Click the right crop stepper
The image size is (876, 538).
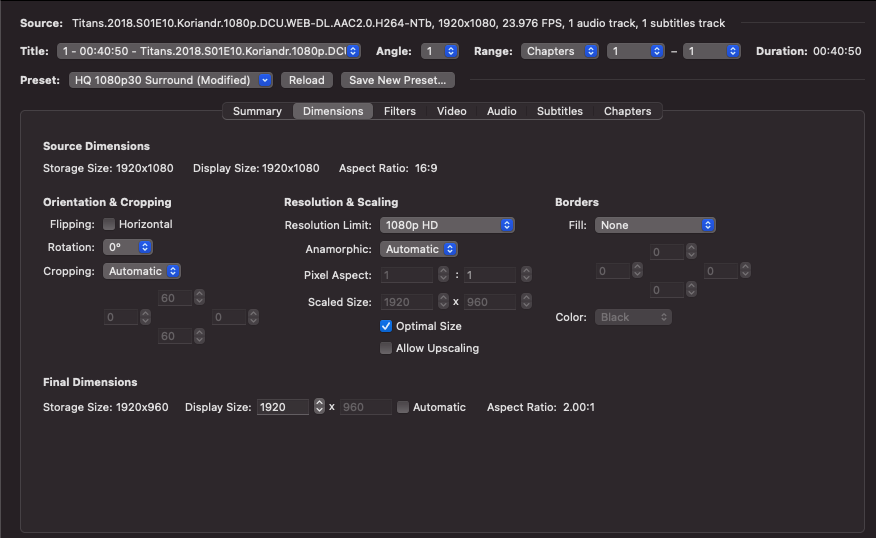coord(253,317)
